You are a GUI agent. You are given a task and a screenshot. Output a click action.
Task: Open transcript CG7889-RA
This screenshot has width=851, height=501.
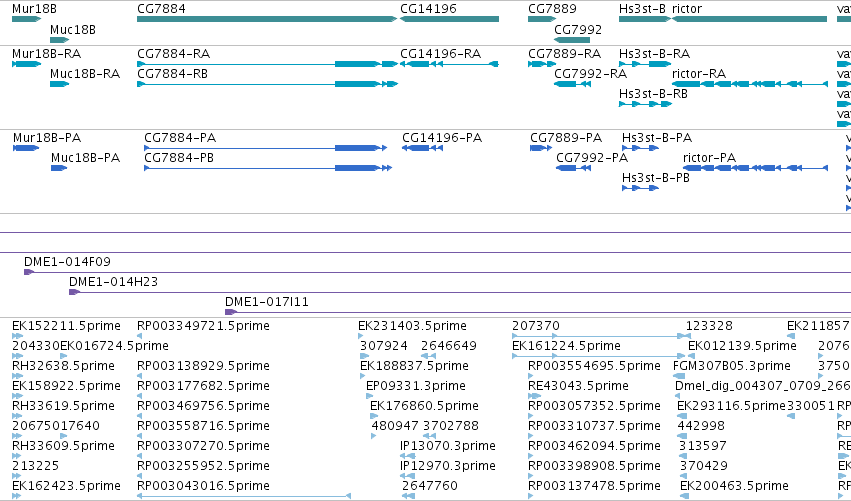pyautogui.click(x=564, y=54)
